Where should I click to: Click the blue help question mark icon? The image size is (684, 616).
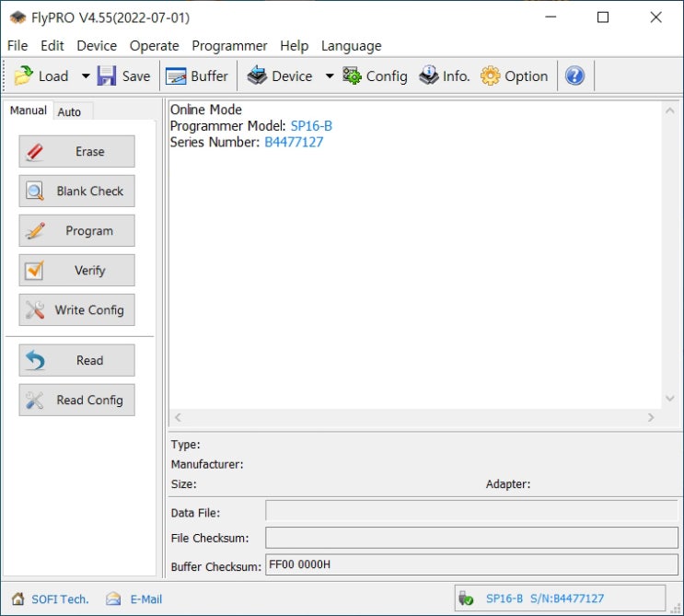pos(574,76)
